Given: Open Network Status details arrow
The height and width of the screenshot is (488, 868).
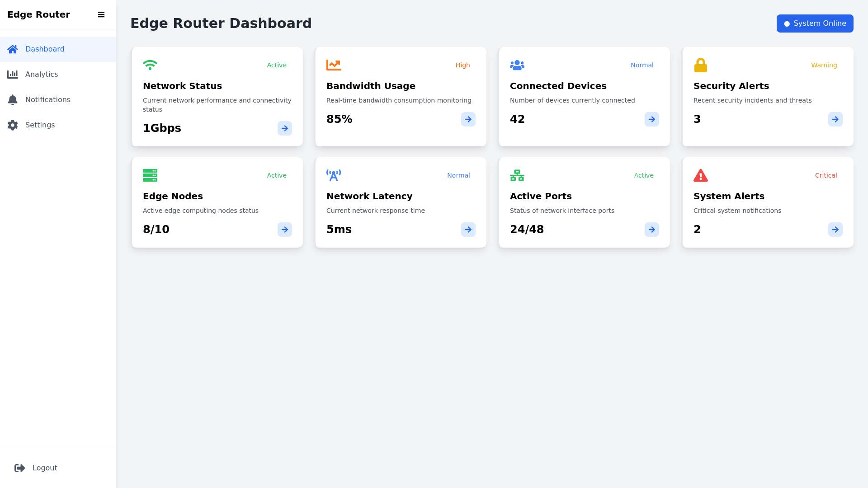Looking at the screenshot, I should tap(285, 128).
